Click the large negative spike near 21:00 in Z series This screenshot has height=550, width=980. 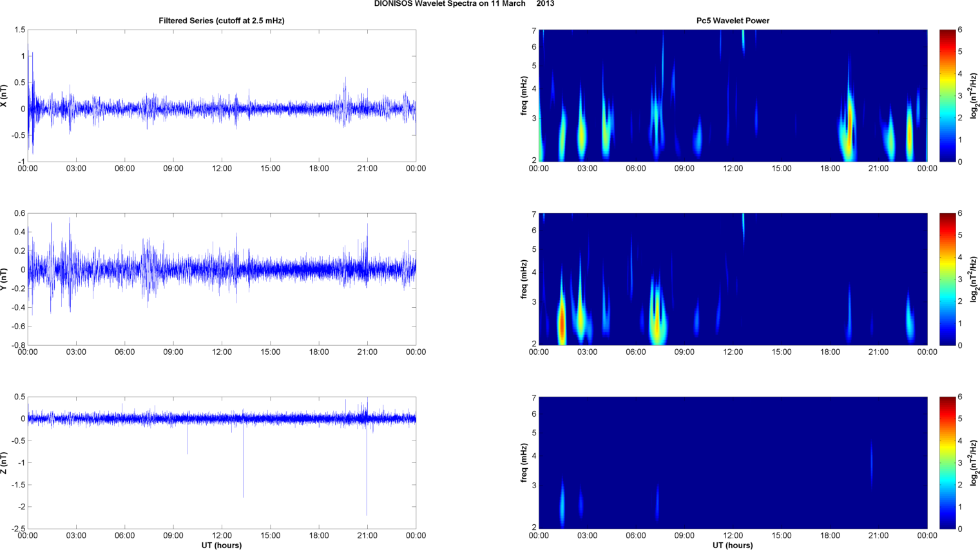pyautogui.click(x=367, y=470)
